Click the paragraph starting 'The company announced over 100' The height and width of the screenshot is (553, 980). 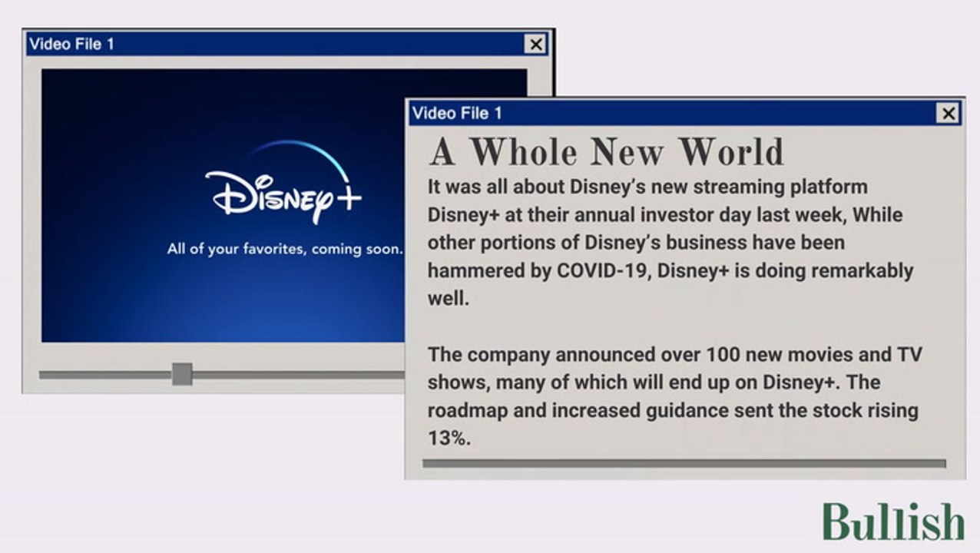(x=674, y=396)
